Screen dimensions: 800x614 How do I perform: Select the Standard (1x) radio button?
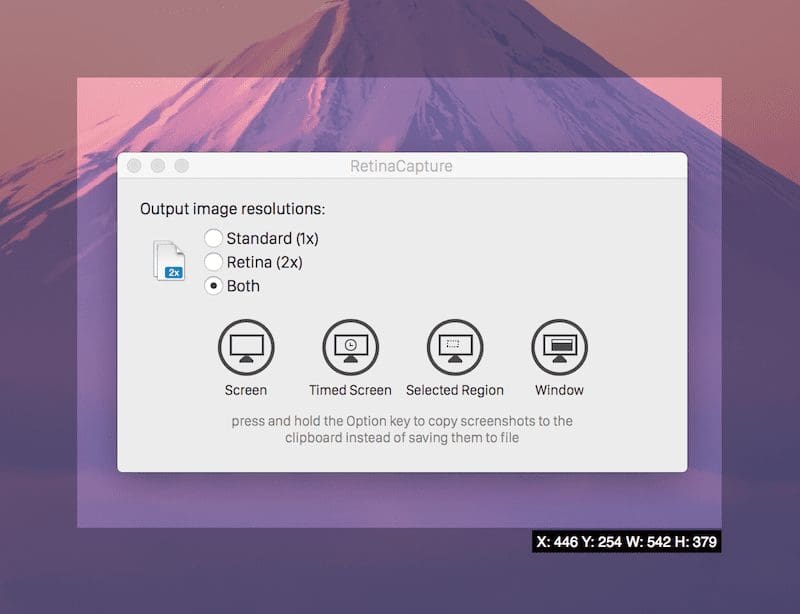click(x=213, y=238)
